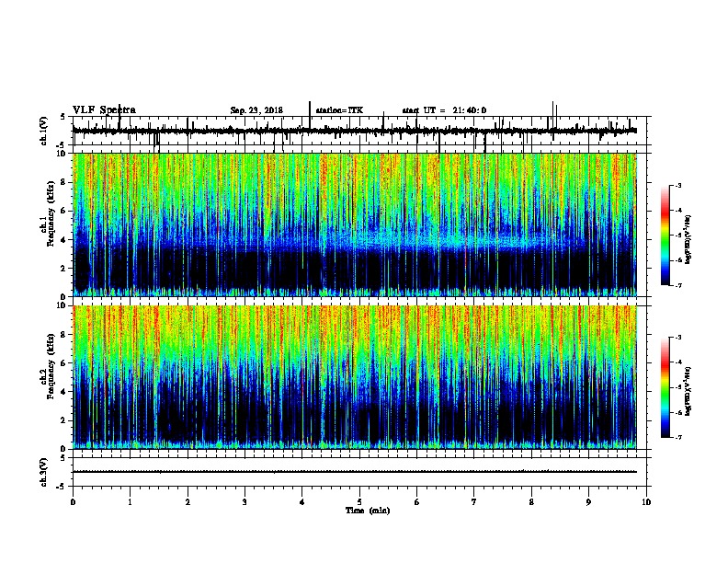Click the time axis tick labeled '8'

pos(531,502)
